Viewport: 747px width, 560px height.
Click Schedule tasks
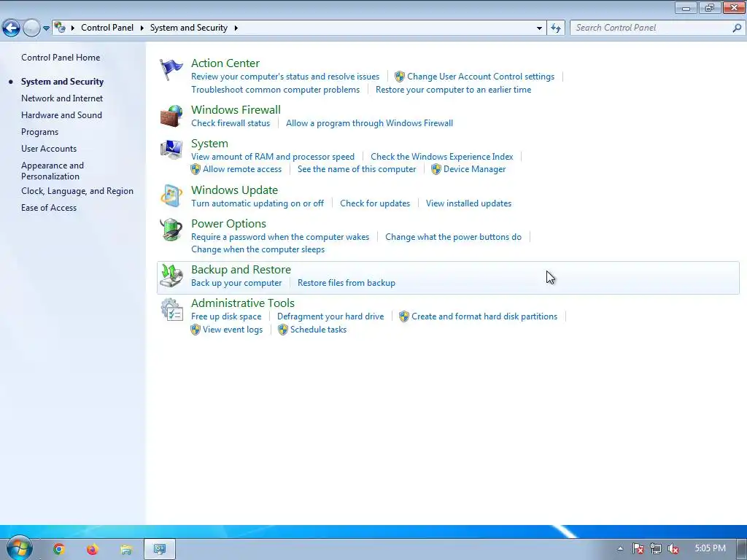coord(318,330)
